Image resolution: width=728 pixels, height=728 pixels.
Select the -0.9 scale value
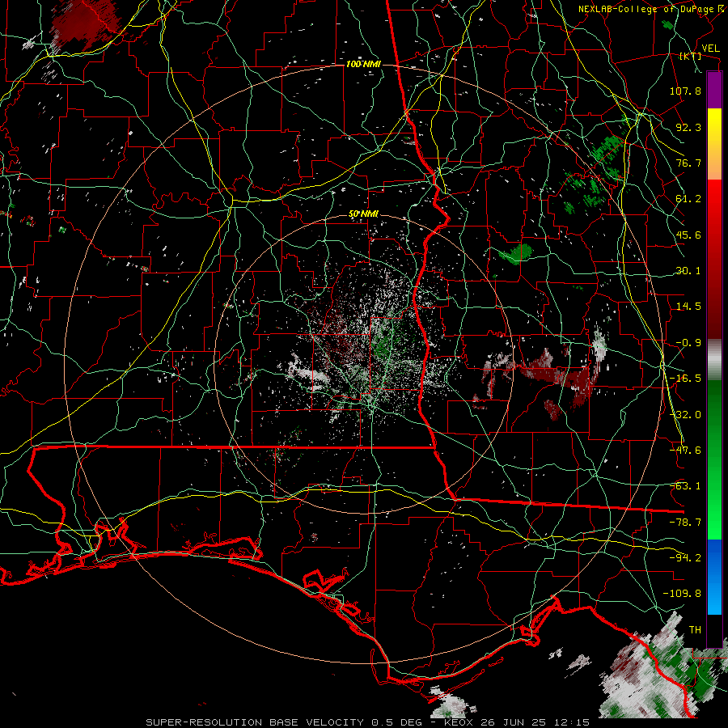(x=688, y=343)
